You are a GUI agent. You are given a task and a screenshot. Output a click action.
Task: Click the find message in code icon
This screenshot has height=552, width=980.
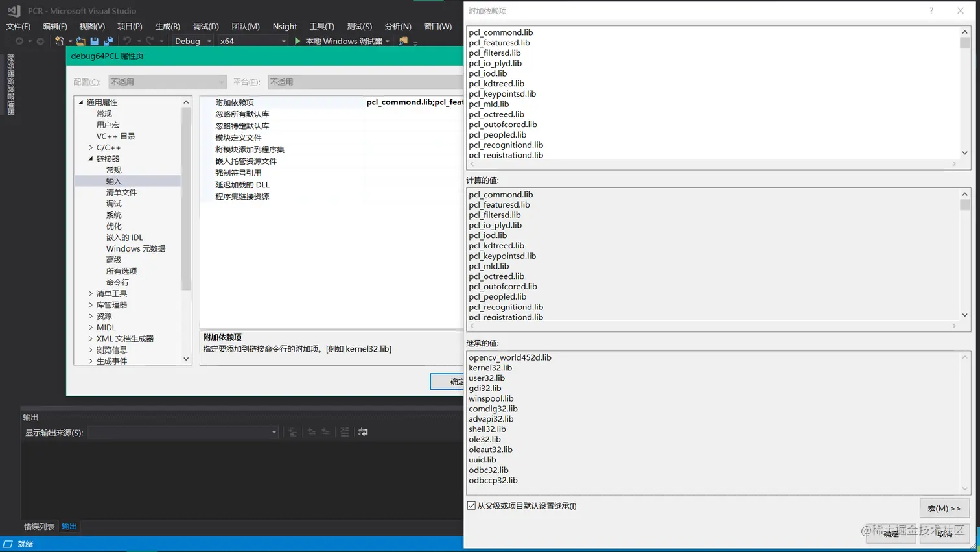pos(293,432)
